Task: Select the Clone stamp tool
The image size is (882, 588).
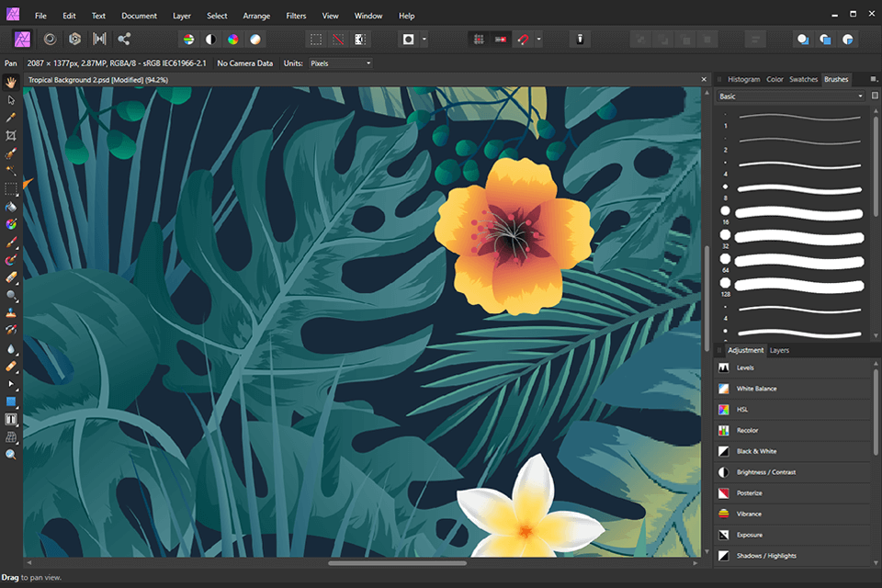Action: pos(11,313)
